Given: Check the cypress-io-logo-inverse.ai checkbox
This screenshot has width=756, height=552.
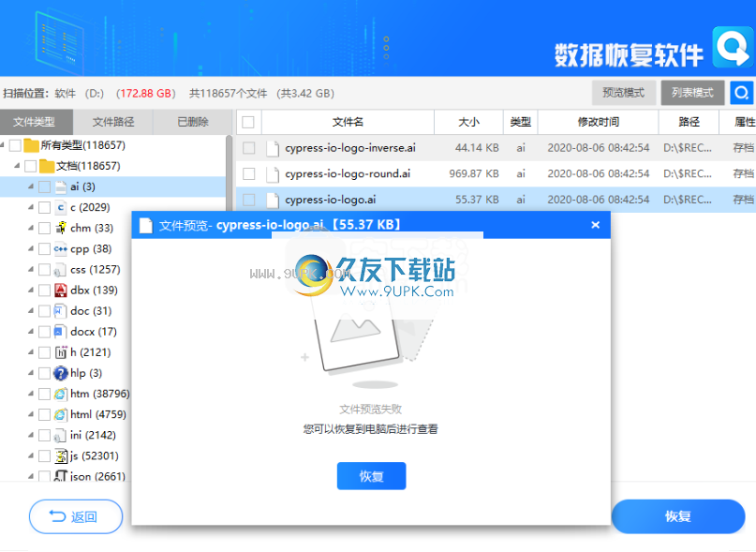Looking at the screenshot, I should [x=249, y=148].
